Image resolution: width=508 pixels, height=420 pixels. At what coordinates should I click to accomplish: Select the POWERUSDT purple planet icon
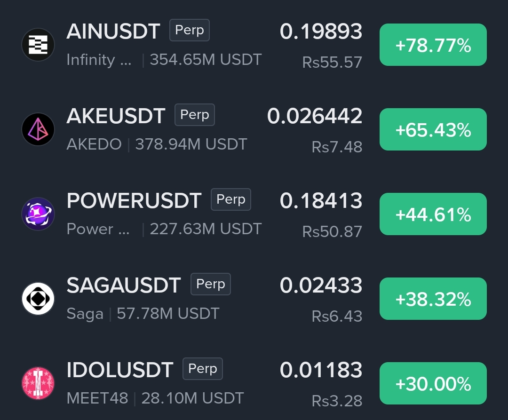pyautogui.click(x=38, y=214)
